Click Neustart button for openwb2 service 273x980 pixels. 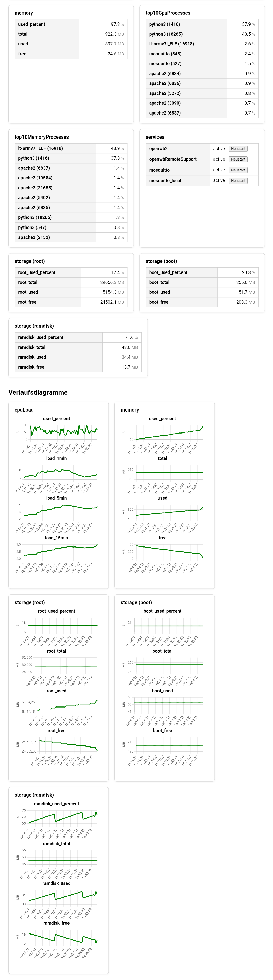click(238, 149)
